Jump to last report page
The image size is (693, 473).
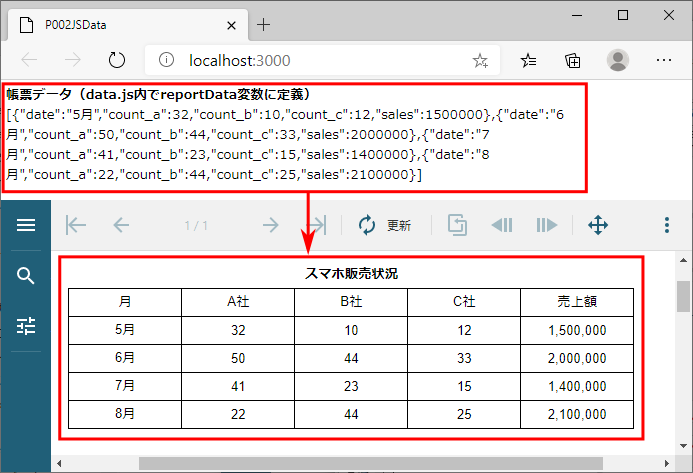[317, 225]
